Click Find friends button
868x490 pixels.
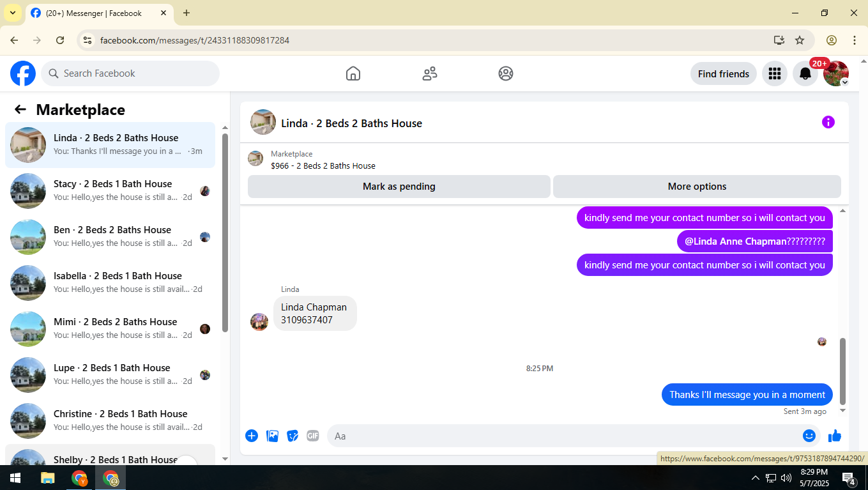tap(724, 73)
